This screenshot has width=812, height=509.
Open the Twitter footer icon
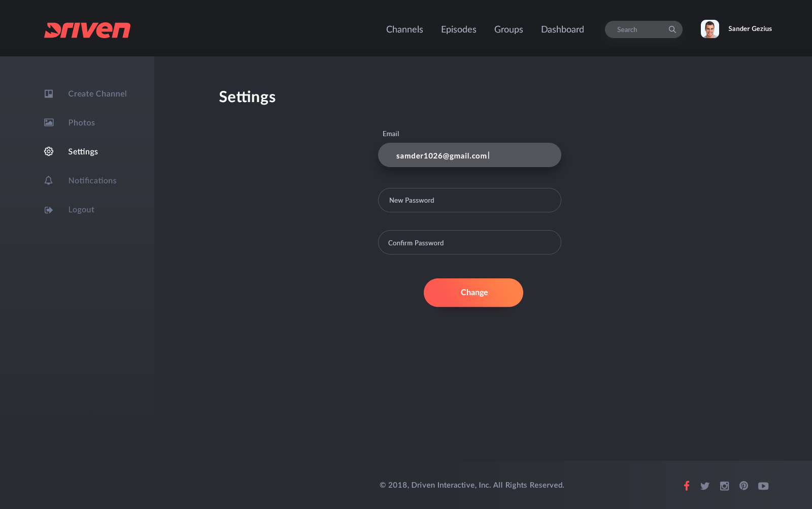pyautogui.click(x=705, y=486)
